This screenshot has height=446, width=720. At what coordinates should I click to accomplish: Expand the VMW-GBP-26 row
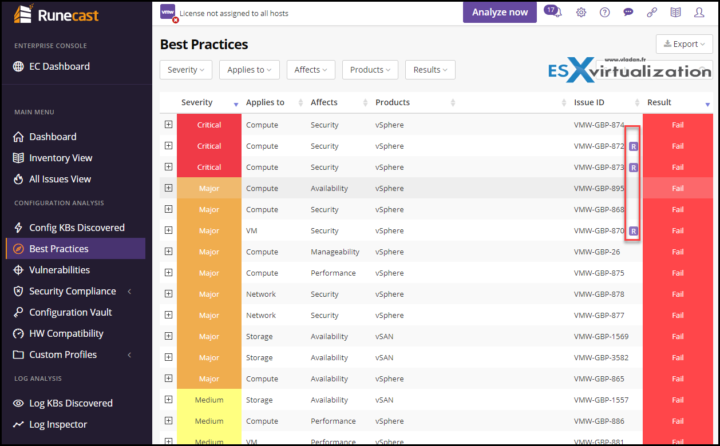(169, 251)
